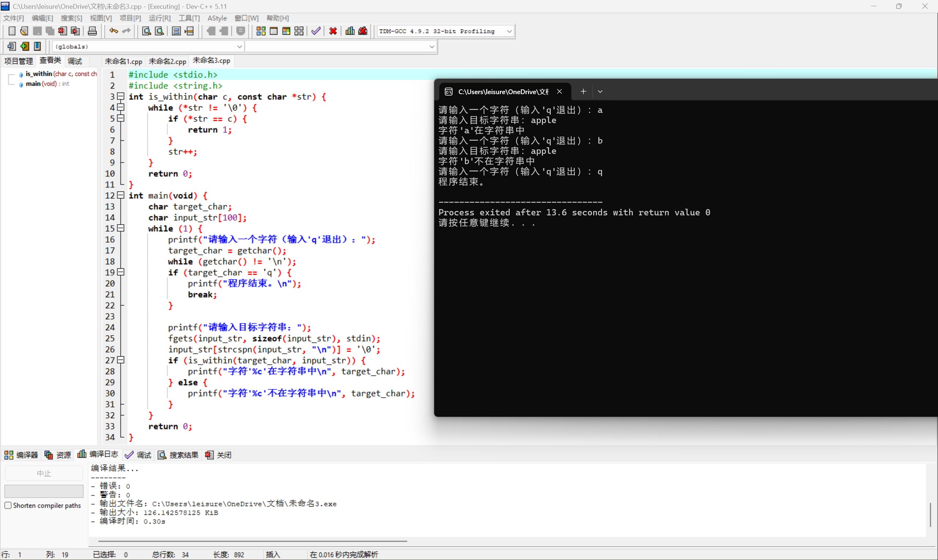Open the terminal tab options chevron
The width and height of the screenshot is (938, 560).
[600, 91]
